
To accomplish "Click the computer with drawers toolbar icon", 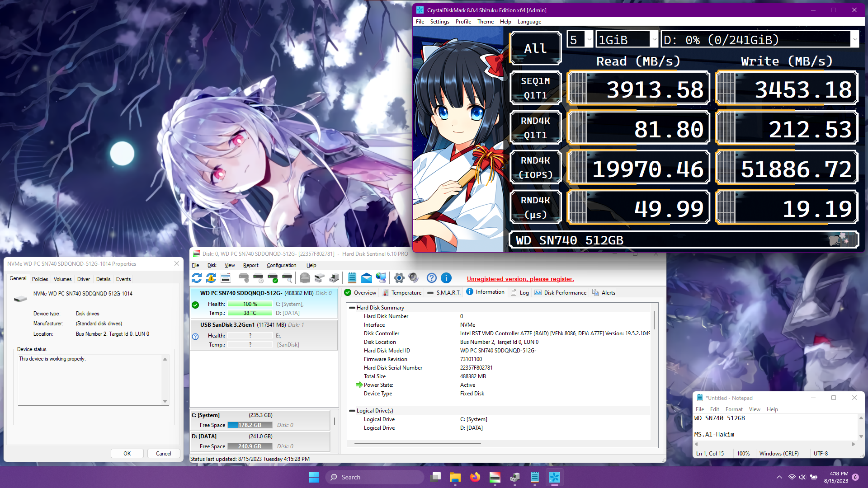I will pyautogui.click(x=334, y=278).
